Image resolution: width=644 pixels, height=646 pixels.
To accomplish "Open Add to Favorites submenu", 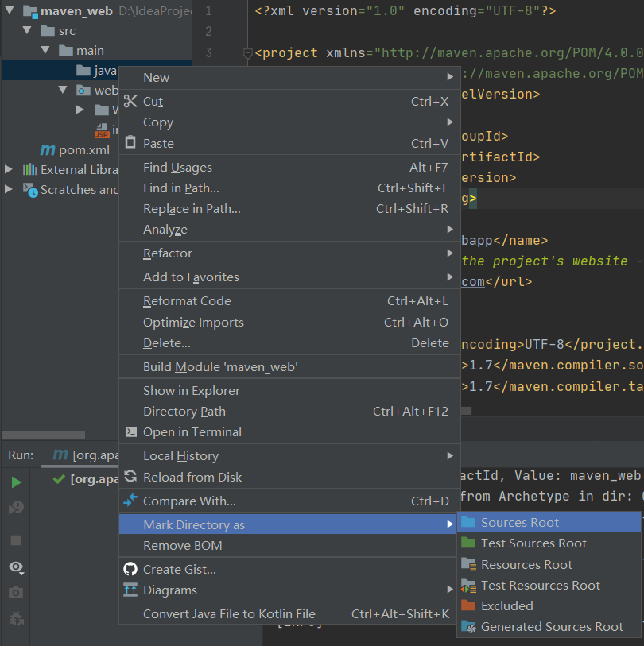I will pos(289,277).
